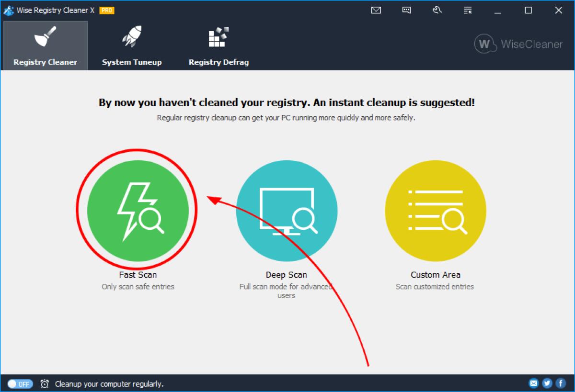The height and width of the screenshot is (392, 575).
Task: Click the Cleanup your computer regularly text
Action: (109, 383)
